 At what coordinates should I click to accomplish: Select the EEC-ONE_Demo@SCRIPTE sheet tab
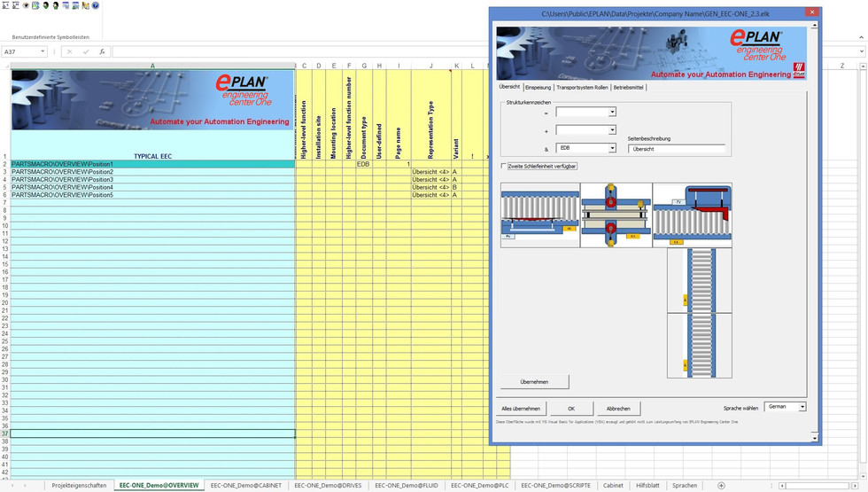pos(556,486)
